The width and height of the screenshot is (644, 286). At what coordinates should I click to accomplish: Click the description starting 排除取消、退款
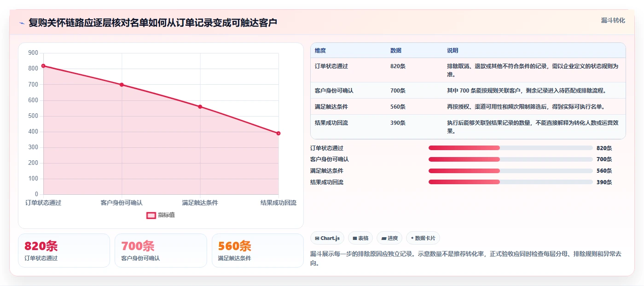533,70
